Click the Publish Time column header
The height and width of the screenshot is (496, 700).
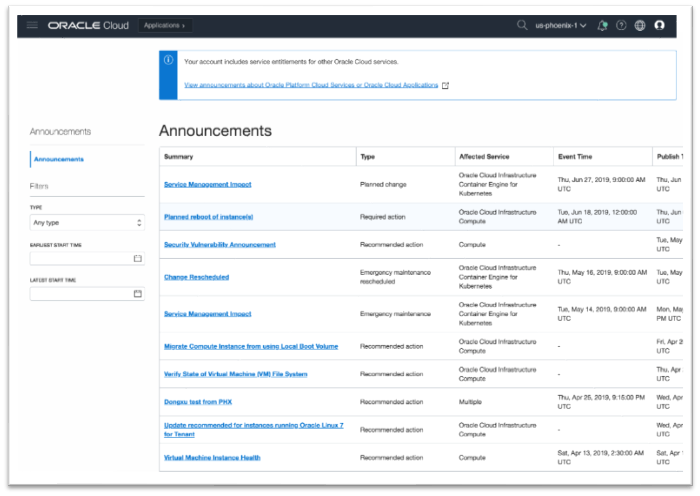669,157
